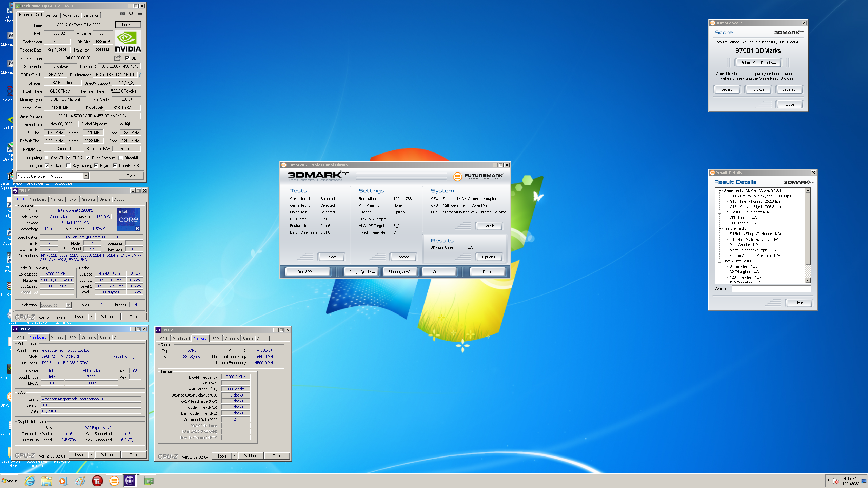Image resolution: width=868 pixels, height=488 pixels.
Task: Click GPU-Z title bar app icon
Action: point(18,6)
